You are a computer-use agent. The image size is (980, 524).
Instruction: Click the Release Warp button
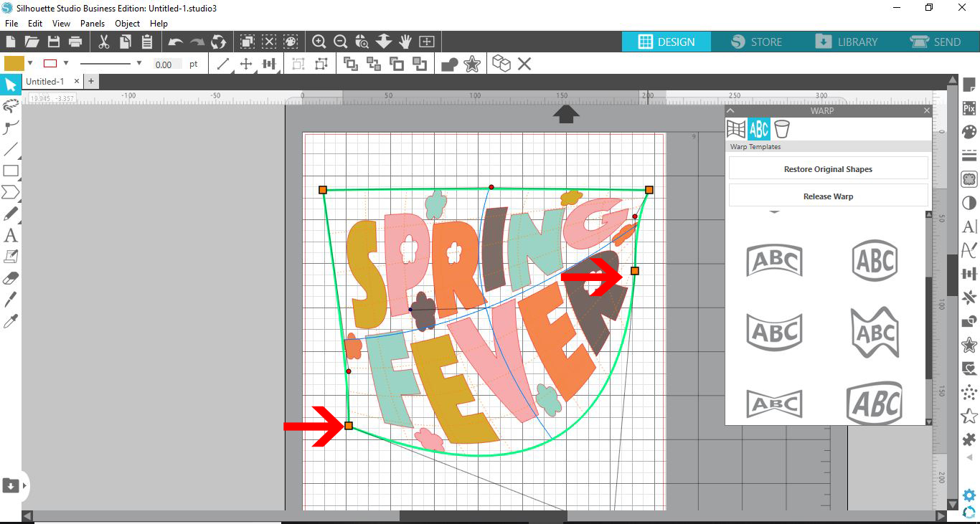[828, 196]
